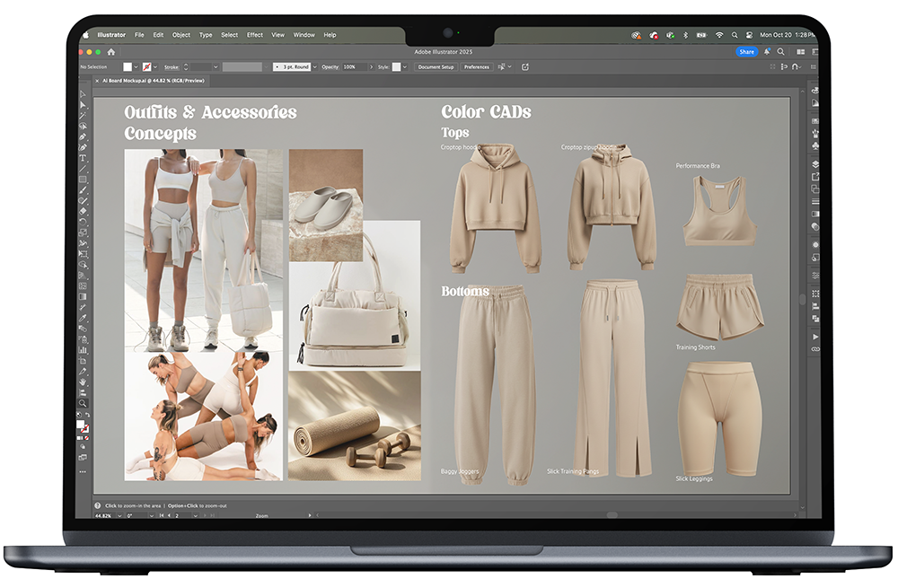Open the Effect menu
This screenshot has height=588, width=898.
[x=255, y=35]
